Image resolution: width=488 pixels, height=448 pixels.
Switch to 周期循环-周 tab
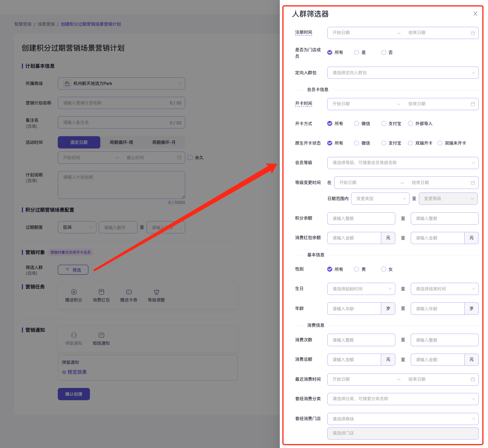121,142
